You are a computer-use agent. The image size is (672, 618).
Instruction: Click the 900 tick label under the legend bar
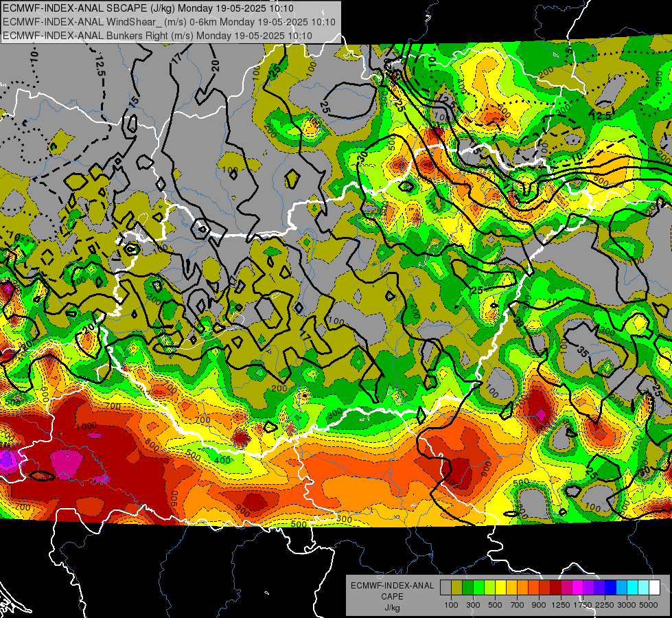[539, 605]
